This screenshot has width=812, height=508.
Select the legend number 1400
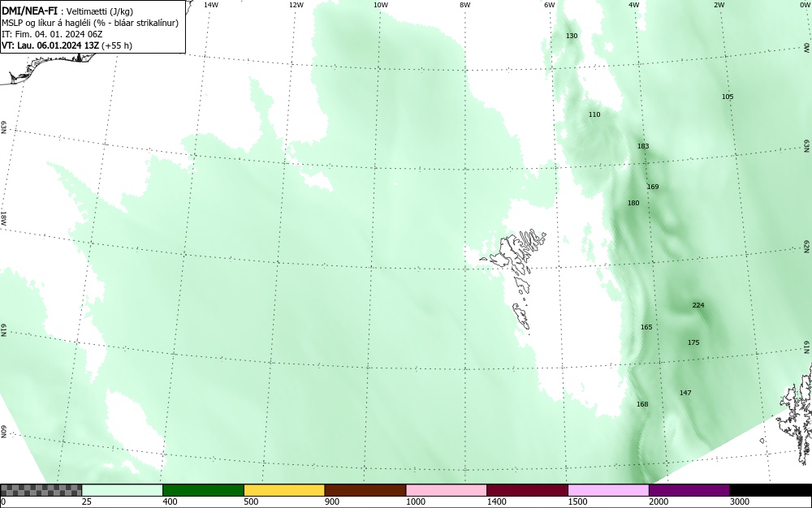coord(496,502)
